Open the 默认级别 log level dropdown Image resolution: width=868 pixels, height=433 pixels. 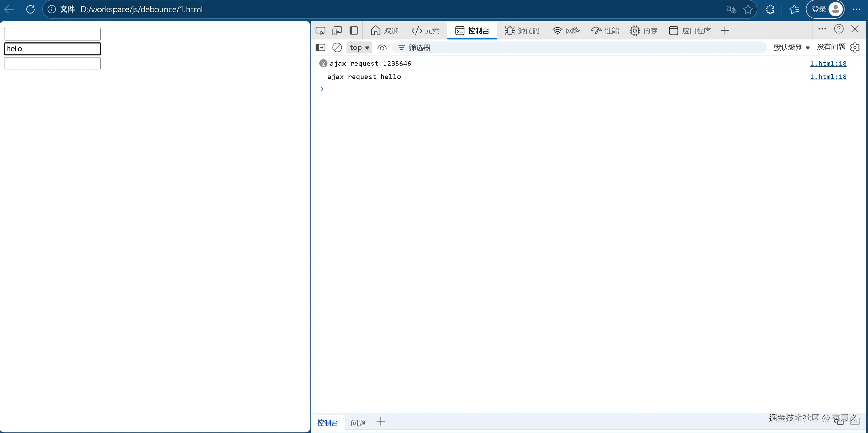point(791,48)
